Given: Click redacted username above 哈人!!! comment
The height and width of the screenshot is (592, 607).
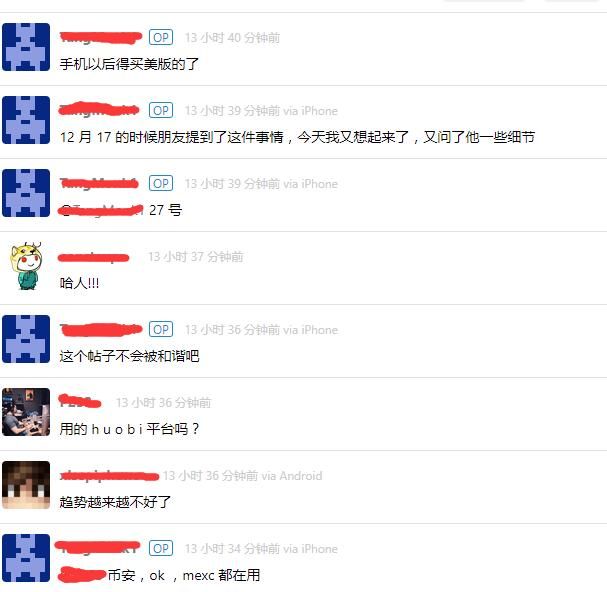Looking at the screenshot, I should pyautogui.click(x=94, y=257).
